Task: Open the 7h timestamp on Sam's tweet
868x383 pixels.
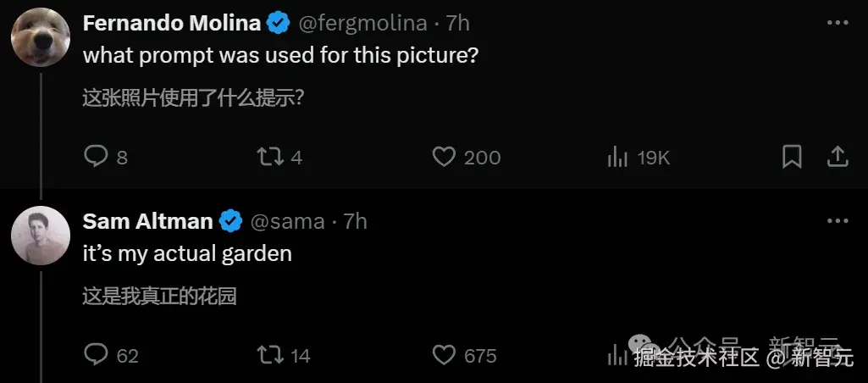Action: (356, 222)
